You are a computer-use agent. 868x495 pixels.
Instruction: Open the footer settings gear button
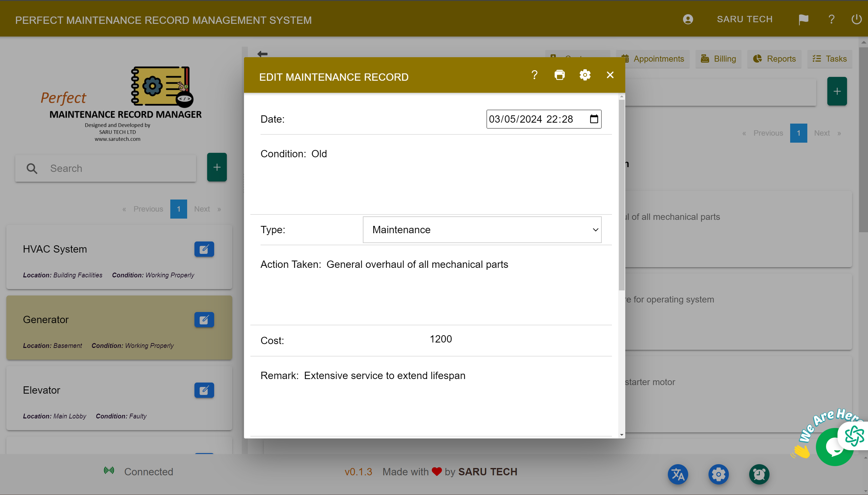tap(718, 475)
